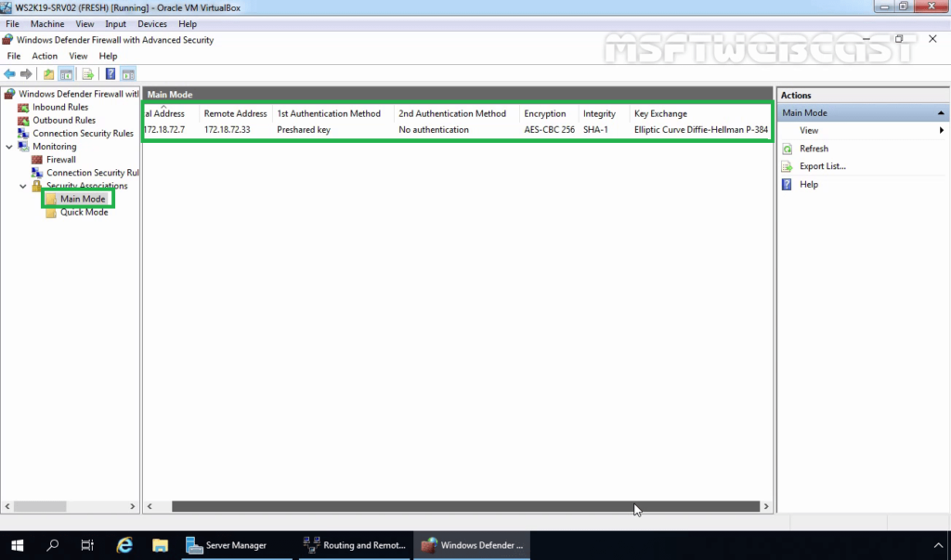
Task: Click the Preshared key cell
Action: pyautogui.click(x=304, y=130)
